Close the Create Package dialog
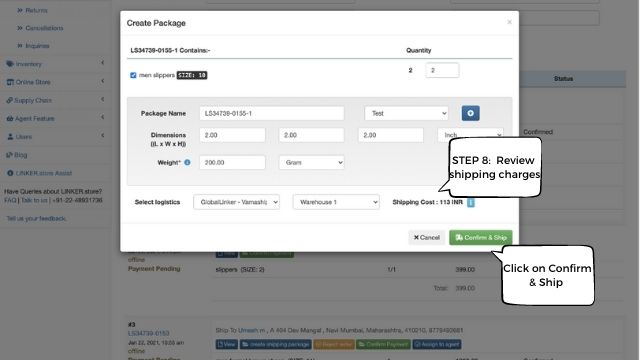The height and width of the screenshot is (360, 640). 509,22
